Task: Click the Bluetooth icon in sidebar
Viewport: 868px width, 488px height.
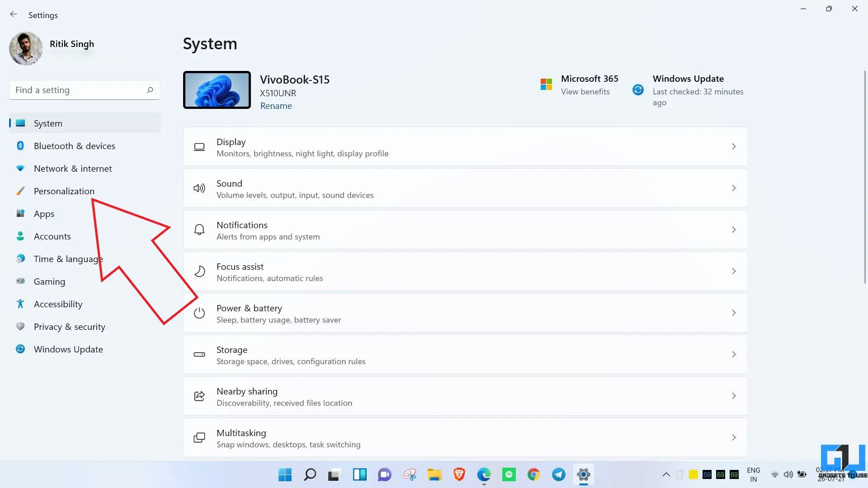Action: (20, 145)
